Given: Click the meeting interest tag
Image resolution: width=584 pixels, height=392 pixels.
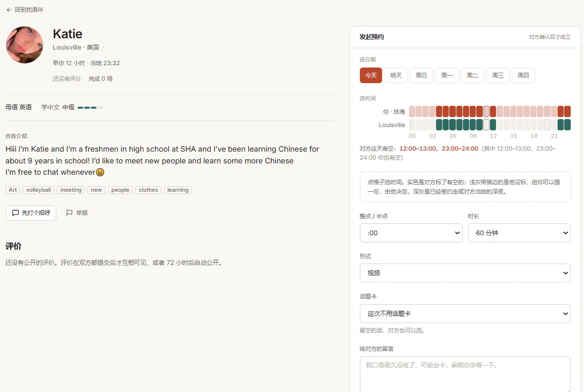Looking at the screenshot, I should tap(71, 190).
